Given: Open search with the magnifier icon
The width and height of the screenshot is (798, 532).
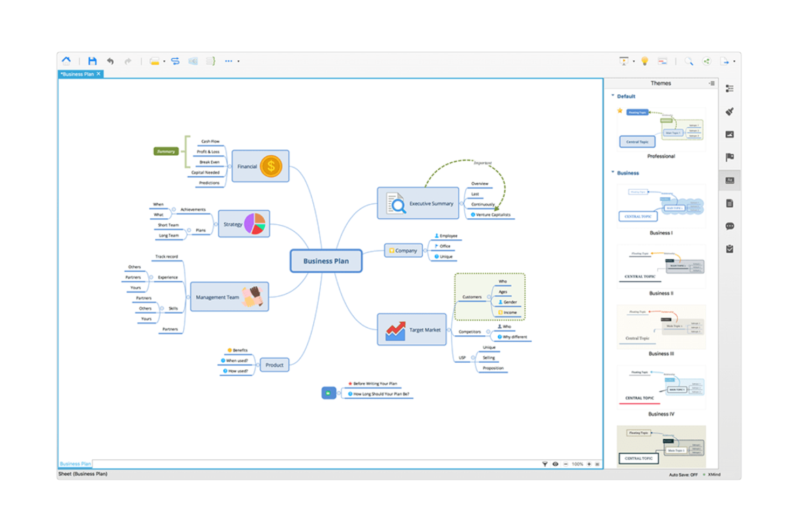Looking at the screenshot, I should coord(689,61).
